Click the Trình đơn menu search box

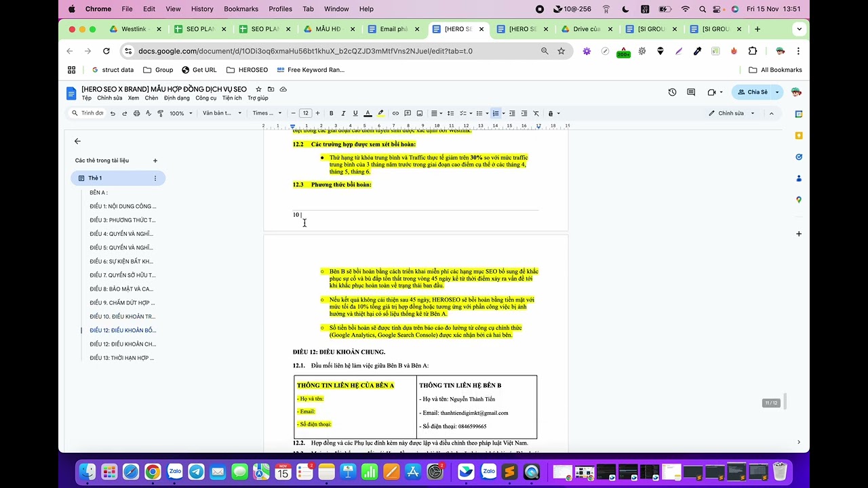click(x=87, y=113)
